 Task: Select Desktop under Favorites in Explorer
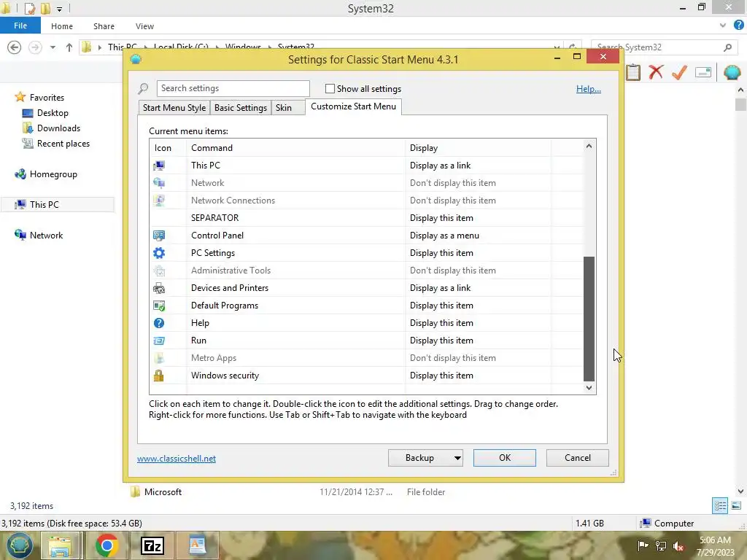pos(53,113)
